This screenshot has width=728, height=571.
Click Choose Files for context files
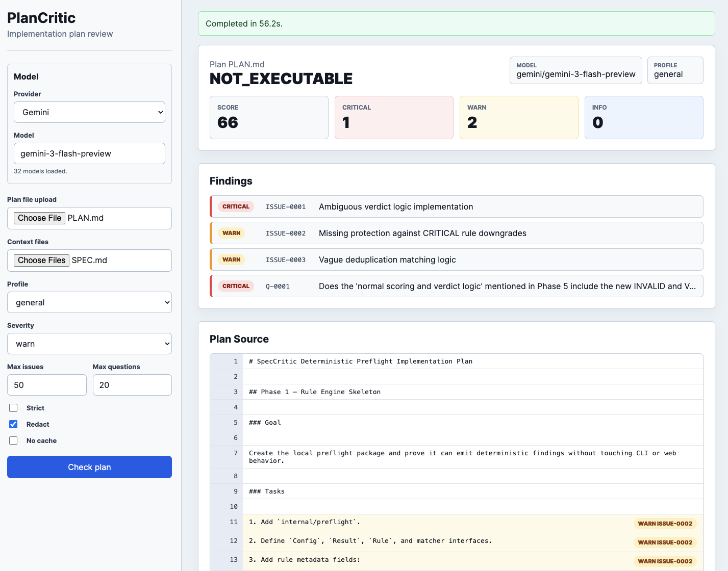tap(42, 260)
